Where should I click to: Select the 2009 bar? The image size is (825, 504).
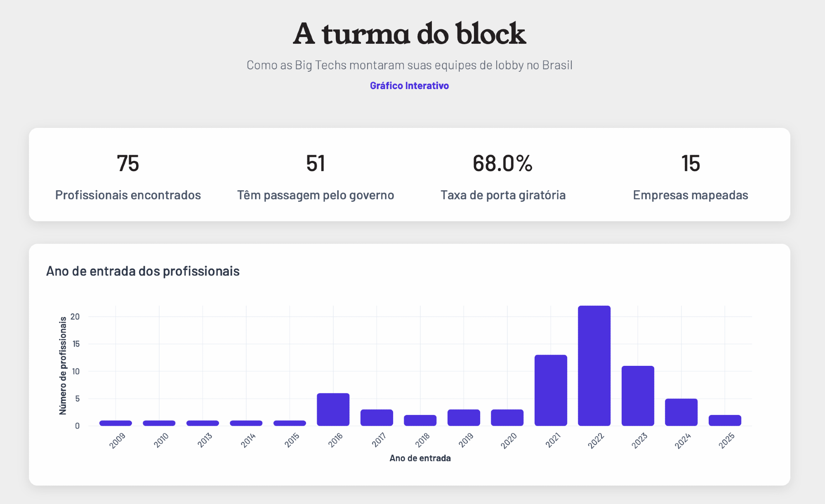115,423
